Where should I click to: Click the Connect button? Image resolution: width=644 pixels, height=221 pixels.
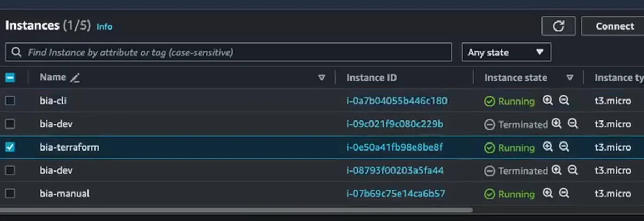click(x=615, y=26)
